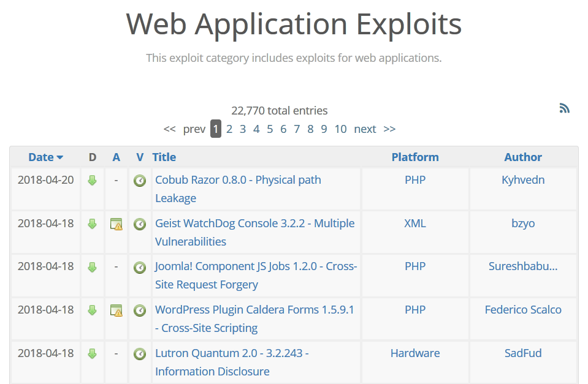Screen dimensions: 588x384
Task: Go to page 8
Action: pos(310,129)
